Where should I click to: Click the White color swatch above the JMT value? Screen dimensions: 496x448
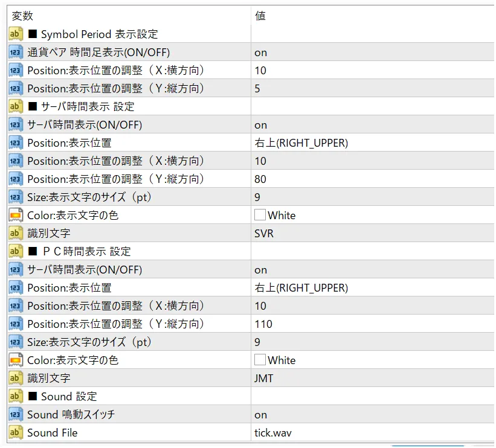[260, 360]
